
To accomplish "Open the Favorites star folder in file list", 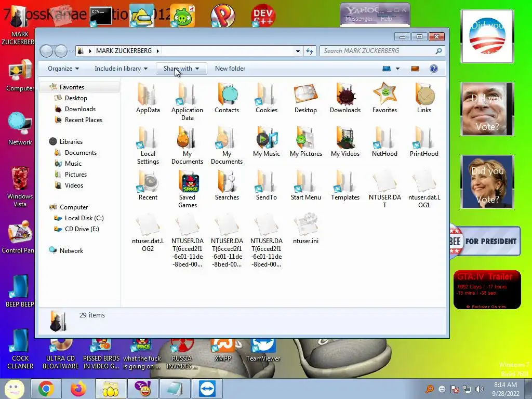I will click(x=384, y=98).
